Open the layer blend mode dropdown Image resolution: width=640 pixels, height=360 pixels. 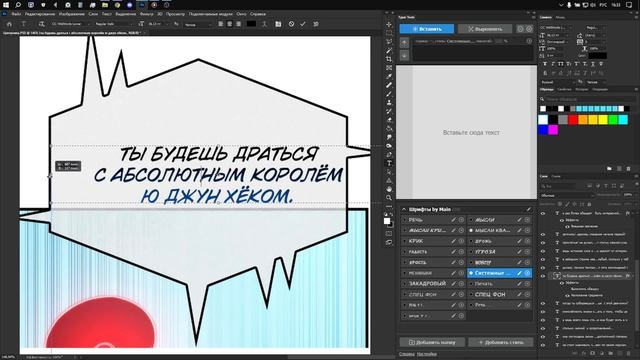pos(566,195)
